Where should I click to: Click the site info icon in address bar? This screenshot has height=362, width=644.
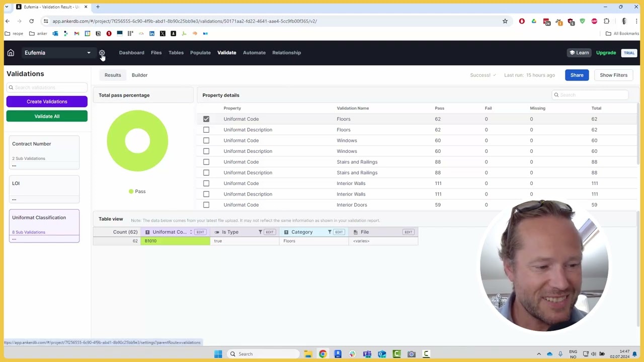(46, 21)
